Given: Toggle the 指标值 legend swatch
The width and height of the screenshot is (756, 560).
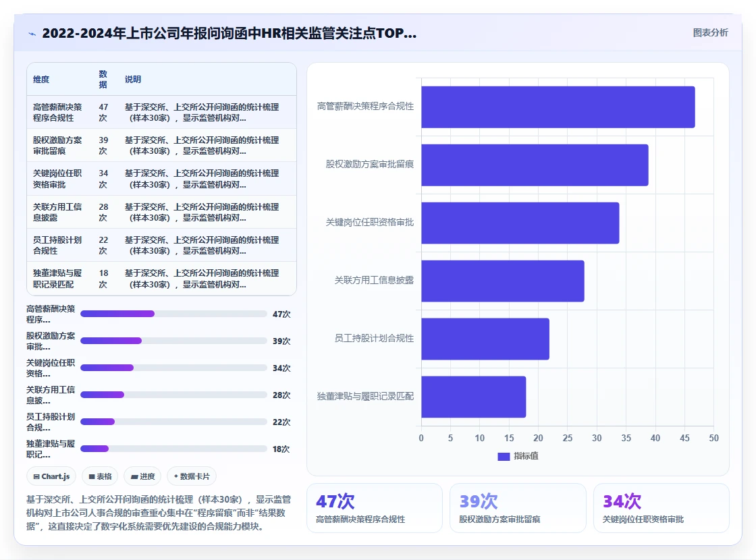Looking at the screenshot, I should 504,456.
